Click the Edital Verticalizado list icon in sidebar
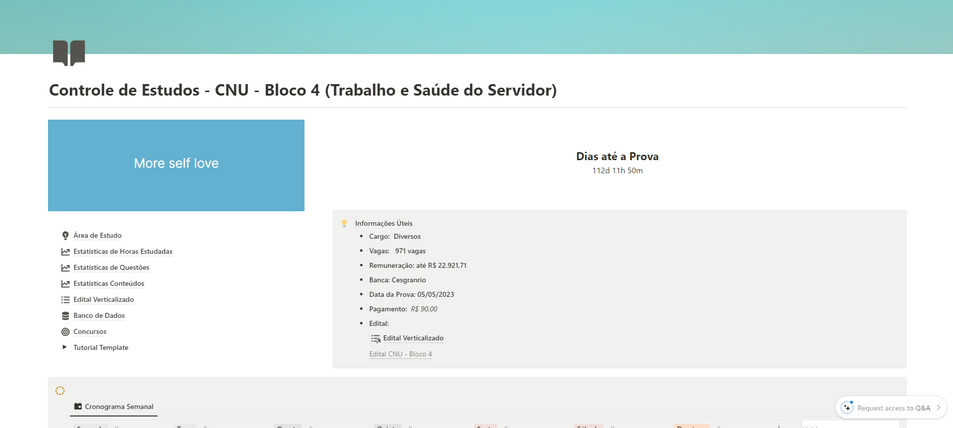Viewport: 953px width, 428px height. pos(65,300)
